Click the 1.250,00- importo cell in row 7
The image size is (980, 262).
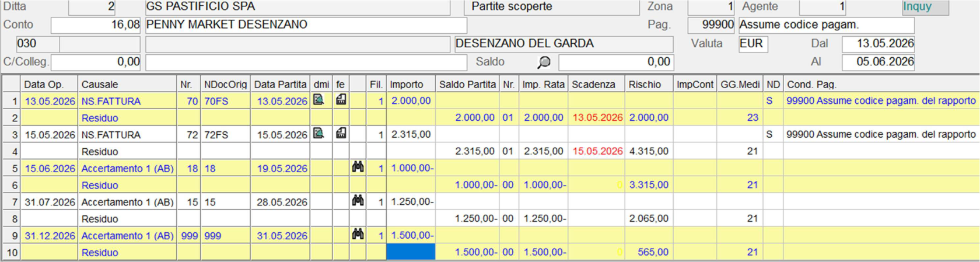(411, 202)
